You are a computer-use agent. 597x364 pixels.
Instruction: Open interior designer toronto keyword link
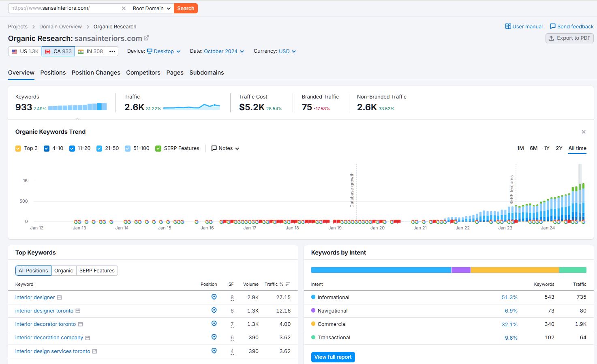[x=44, y=311]
